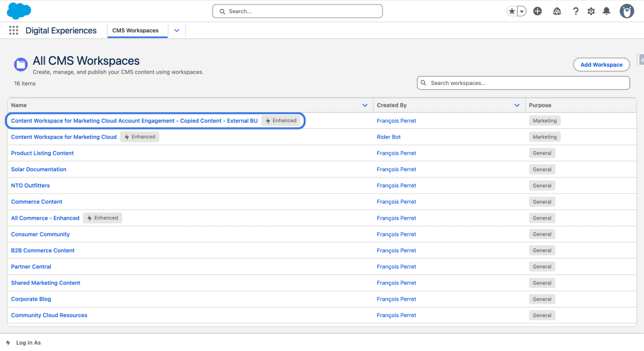Open the user profile avatar
This screenshot has width=644, height=351.
(626, 11)
